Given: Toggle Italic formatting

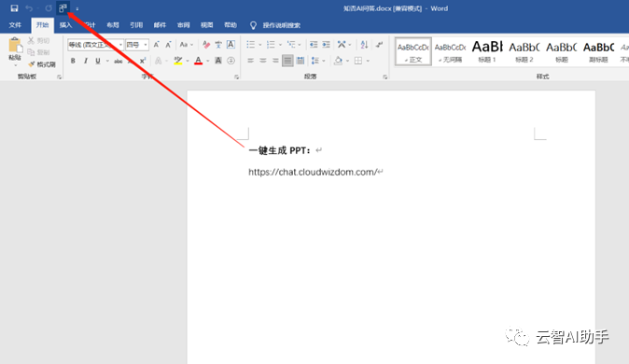Looking at the screenshot, I should (x=86, y=61).
